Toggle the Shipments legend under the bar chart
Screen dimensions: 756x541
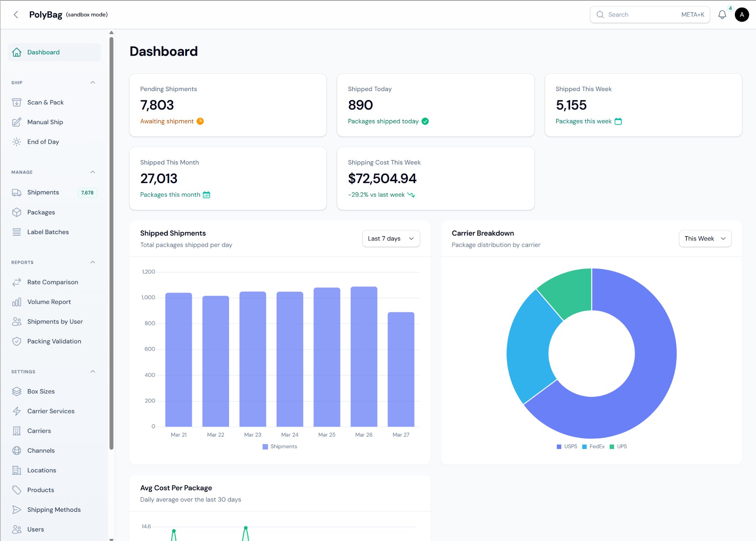[279, 446]
